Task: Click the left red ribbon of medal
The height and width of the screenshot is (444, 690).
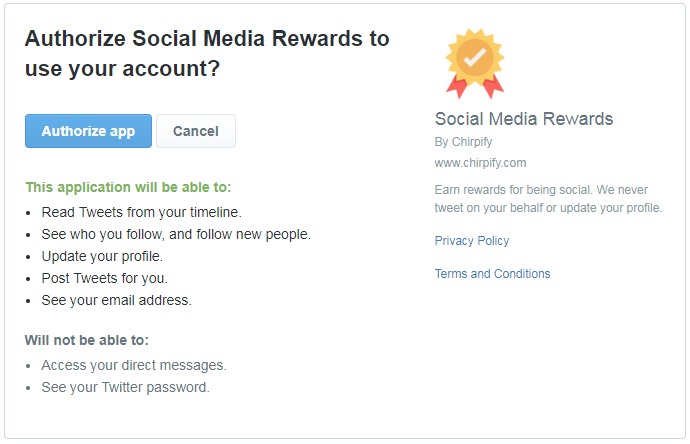Action: point(457,87)
